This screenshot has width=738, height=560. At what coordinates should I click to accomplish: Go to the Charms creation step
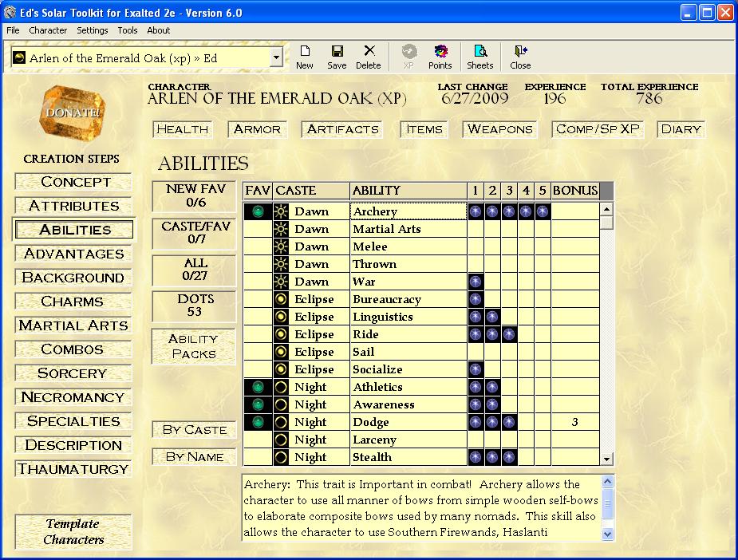tap(73, 302)
